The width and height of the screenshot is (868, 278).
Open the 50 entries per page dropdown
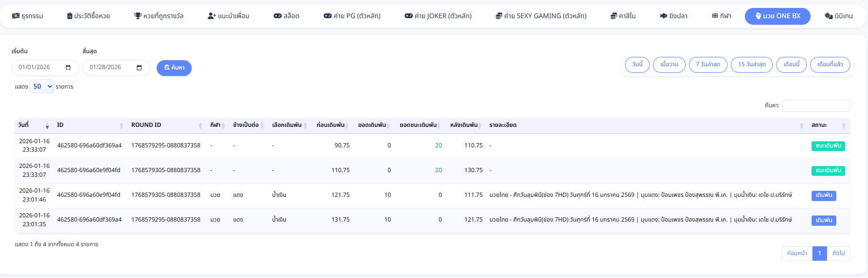pyautogui.click(x=42, y=86)
